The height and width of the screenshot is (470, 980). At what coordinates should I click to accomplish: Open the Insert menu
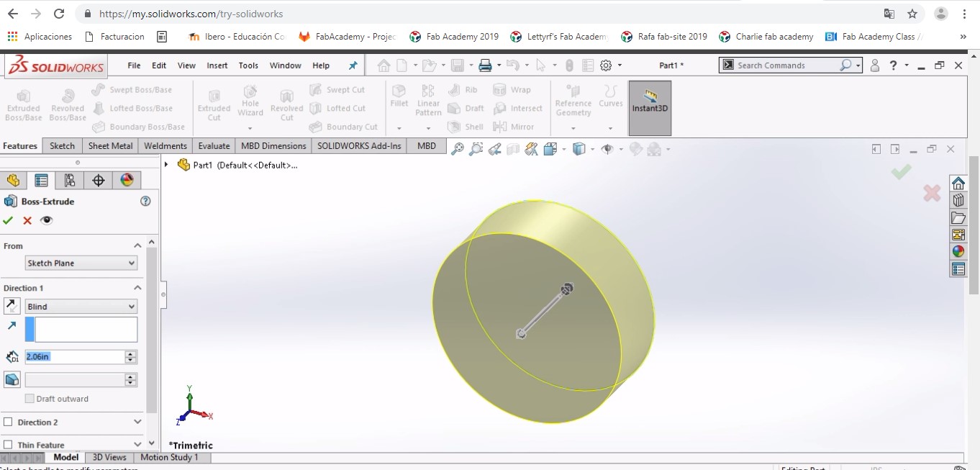(x=217, y=65)
